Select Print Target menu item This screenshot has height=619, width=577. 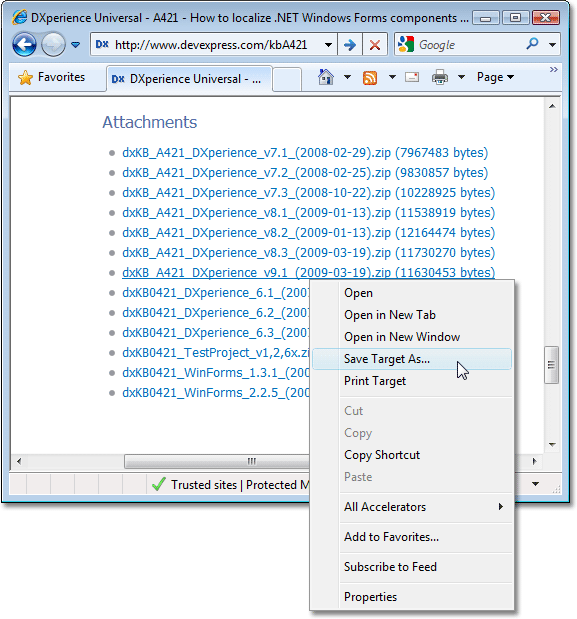click(x=412, y=381)
